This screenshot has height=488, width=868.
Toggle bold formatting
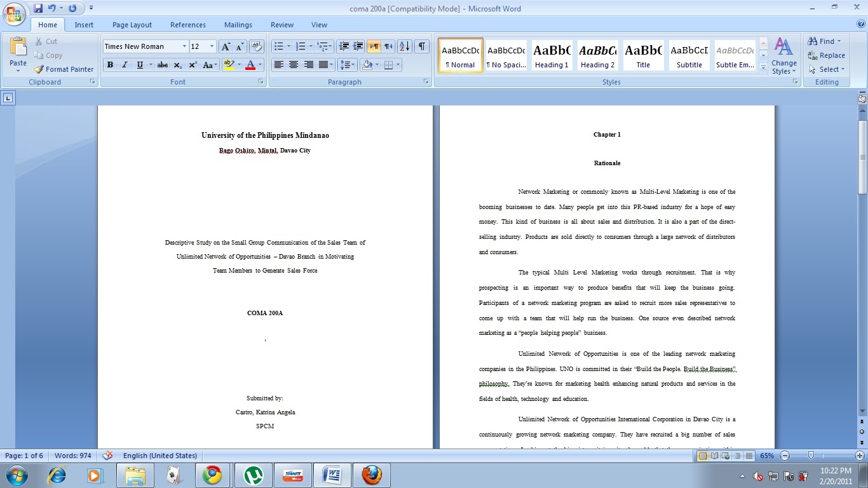110,65
